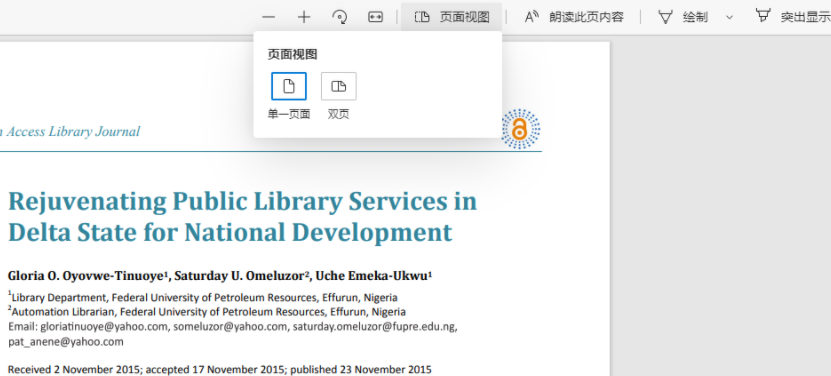The image size is (831, 376).
Task: Click the Library Department affiliation line
Action: (x=202, y=297)
